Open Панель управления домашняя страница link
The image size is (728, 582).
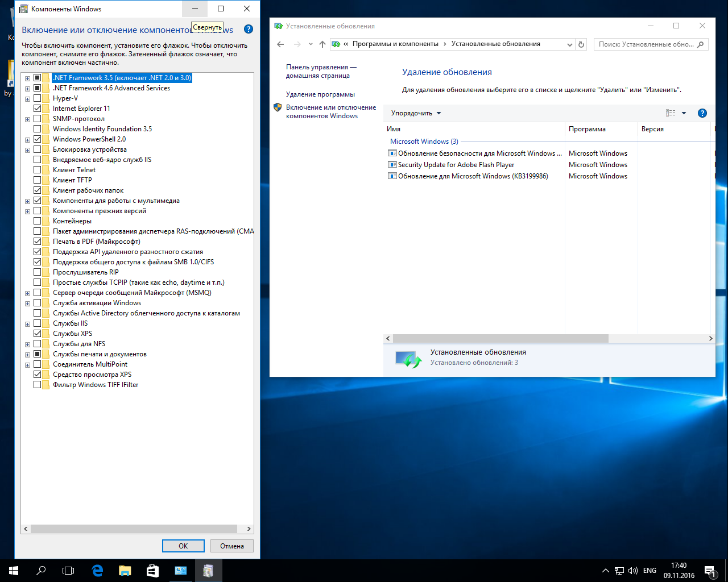(x=321, y=71)
